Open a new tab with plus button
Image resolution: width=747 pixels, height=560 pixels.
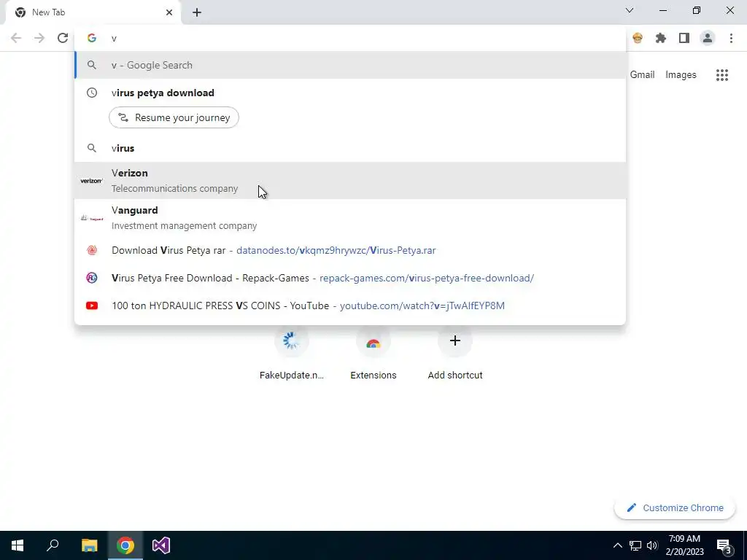pos(197,12)
